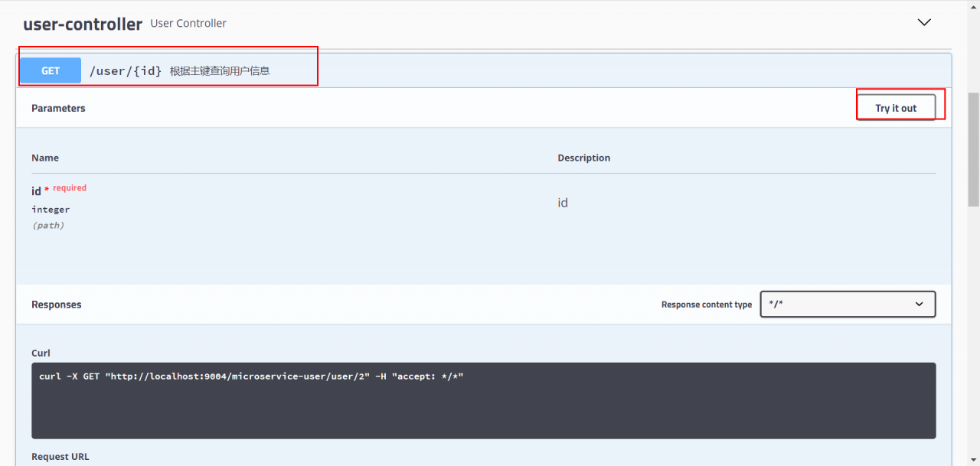This screenshot has height=466, width=980.
Task: Click the 'id' description value
Action: click(x=563, y=203)
